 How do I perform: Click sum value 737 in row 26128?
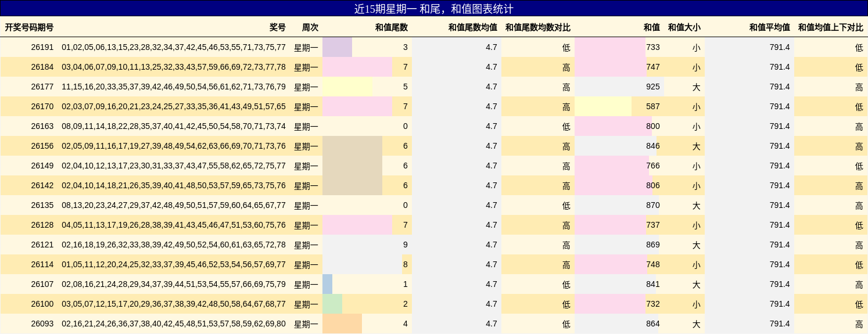653,225
